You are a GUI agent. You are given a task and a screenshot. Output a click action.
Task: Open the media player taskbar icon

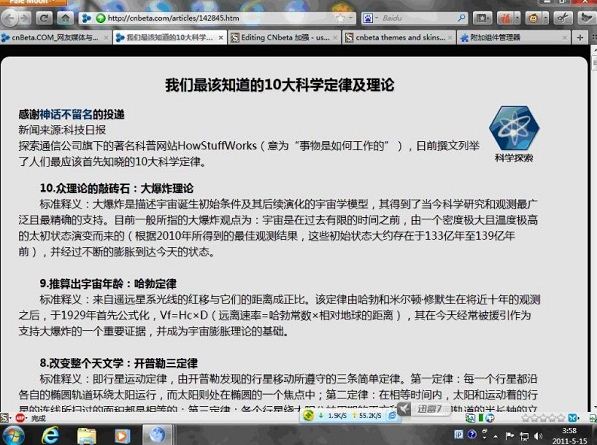click(122, 435)
